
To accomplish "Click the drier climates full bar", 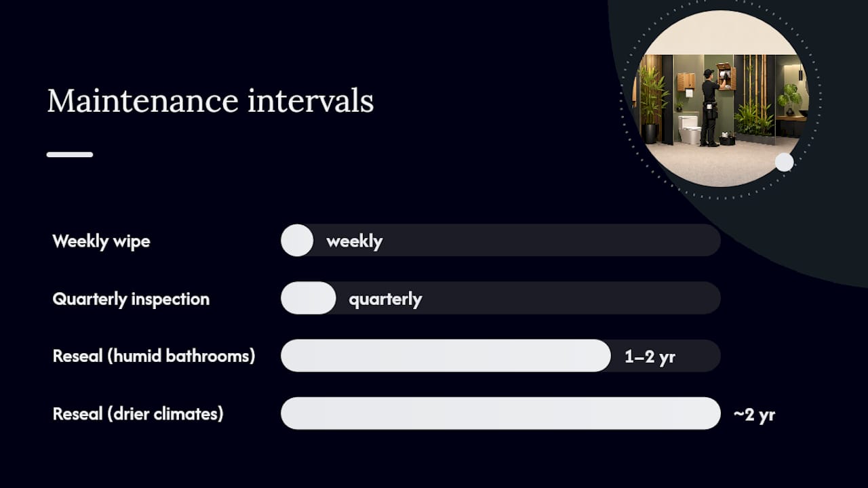I will pyautogui.click(x=500, y=413).
